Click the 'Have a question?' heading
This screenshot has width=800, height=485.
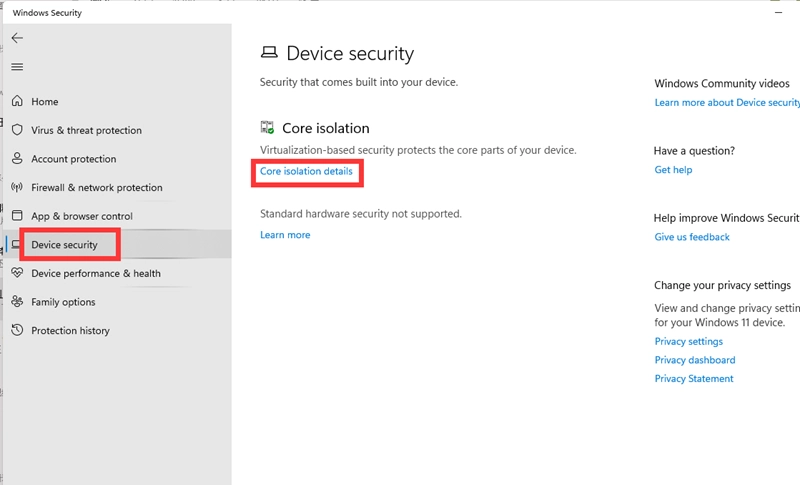pos(694,150)
